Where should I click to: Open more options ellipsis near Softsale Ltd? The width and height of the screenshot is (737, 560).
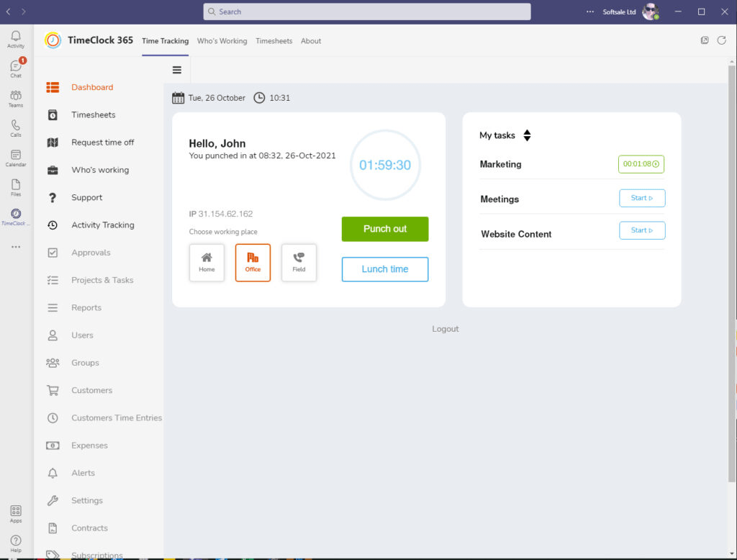pos(590,12)
